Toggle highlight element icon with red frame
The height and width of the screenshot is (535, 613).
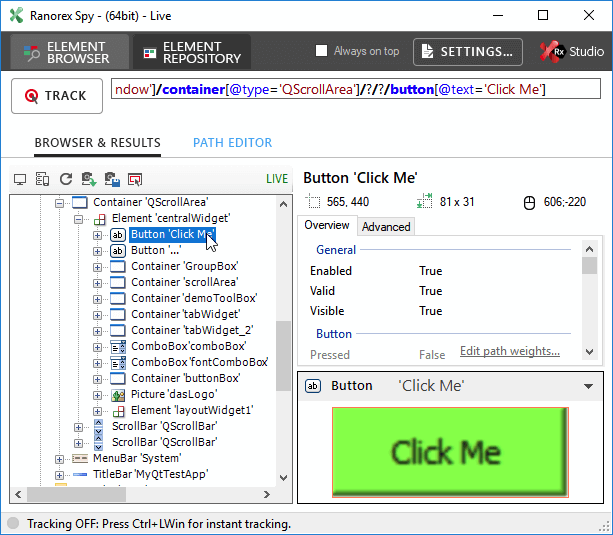[x=135, y=180]
